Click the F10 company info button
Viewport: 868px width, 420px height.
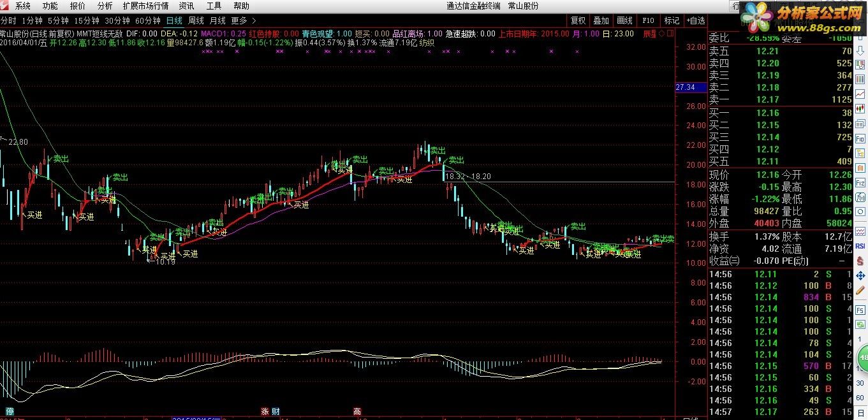click(x=648, y=20)
